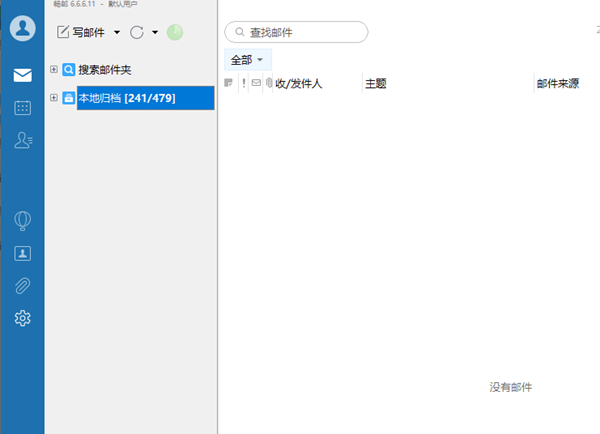Open settings gear in sidebar

(23, 318)
